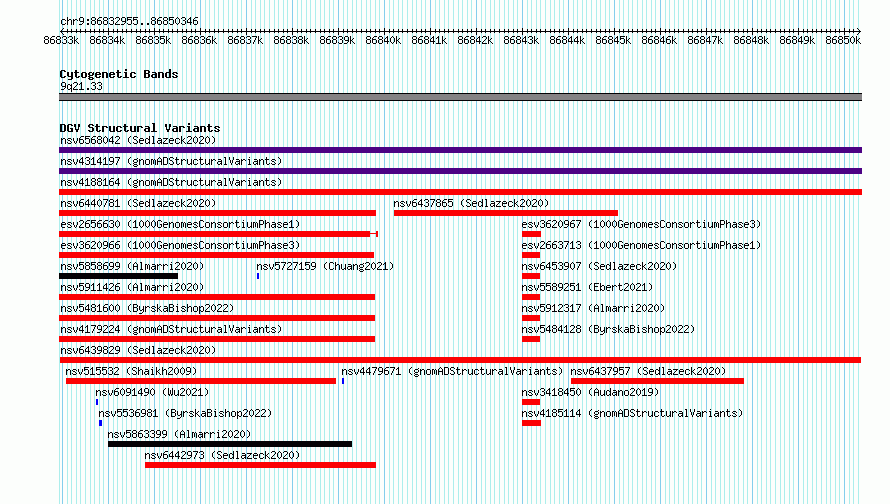The image size is (890, 504).
Task: Click the nsv5858699 (Almarri2020) label
Action: (x=132, y=266)
